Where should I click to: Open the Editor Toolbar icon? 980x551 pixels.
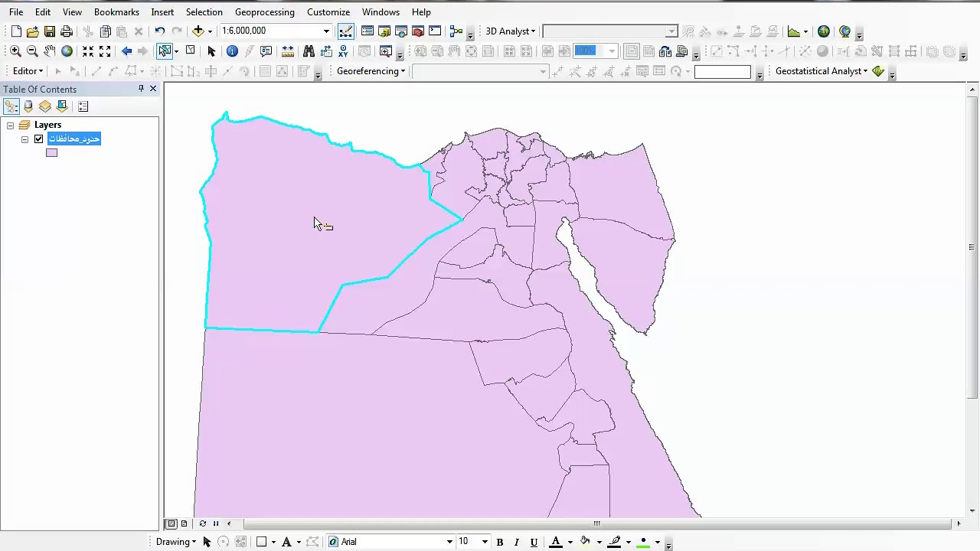click(x=345, y=31)
